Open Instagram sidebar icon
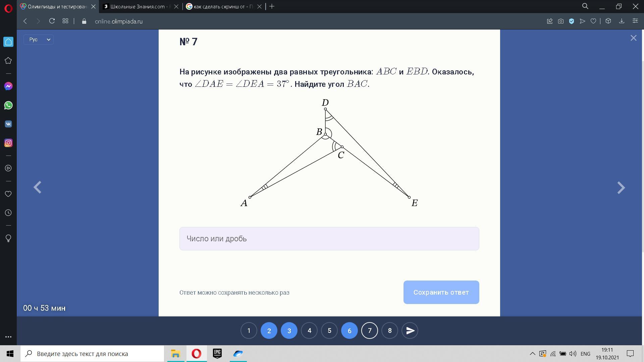Screen dimensions: 644x362 click(x=8, y=143)
